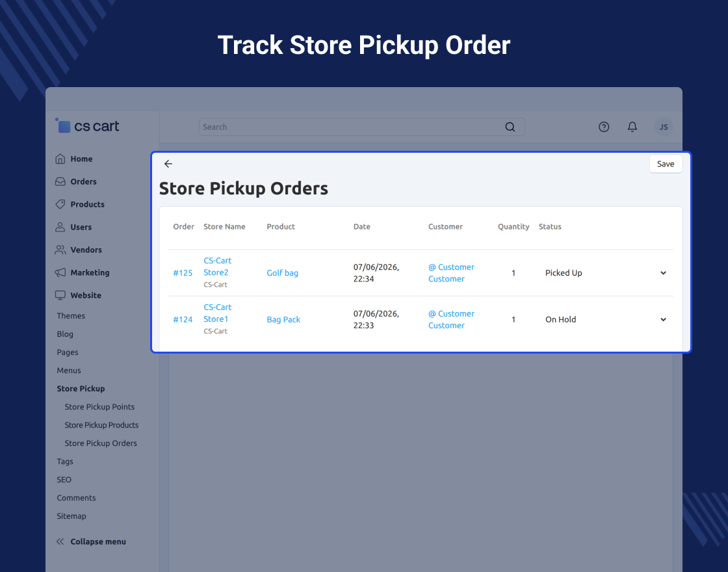Image resolution: width=728 pixels, height=572 pixels.
Task: Click On Hold status text
Action: click(x=560, y=319)
